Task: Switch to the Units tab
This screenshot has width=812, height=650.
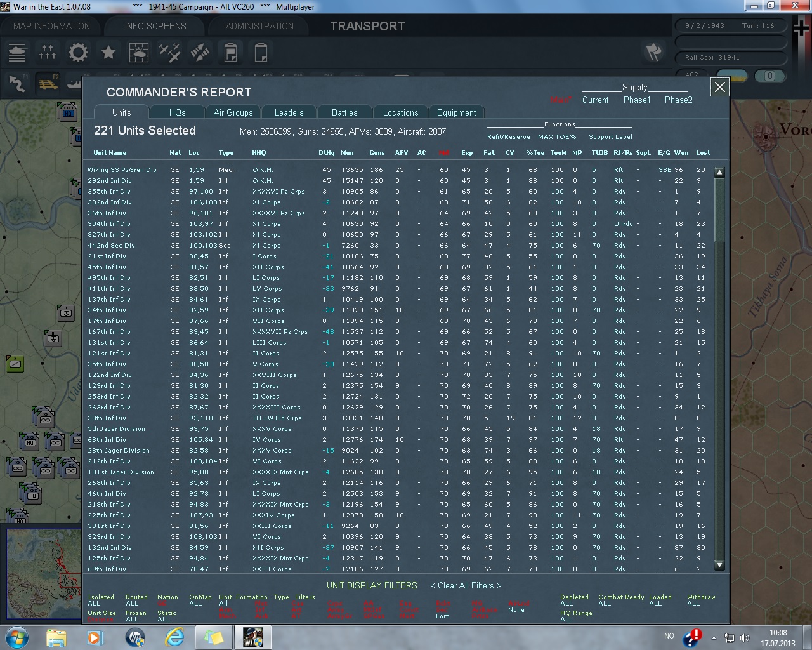Action: point(122,112)
